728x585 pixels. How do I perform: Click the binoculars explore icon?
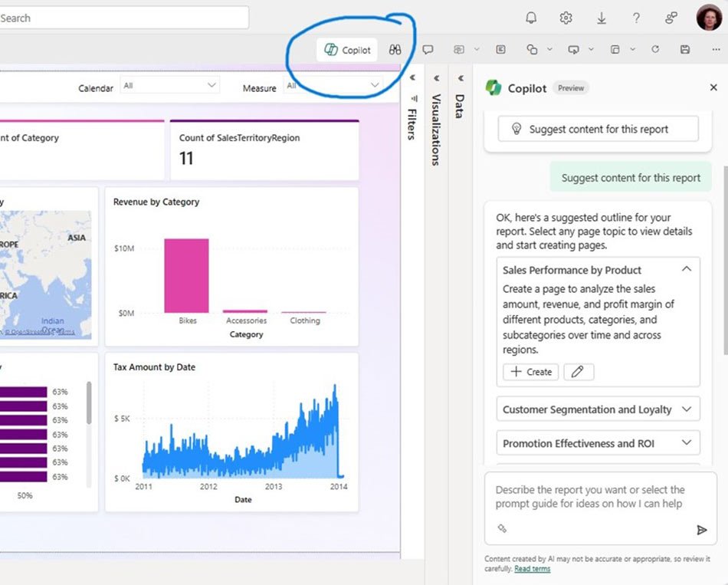[x=395, y=50]
